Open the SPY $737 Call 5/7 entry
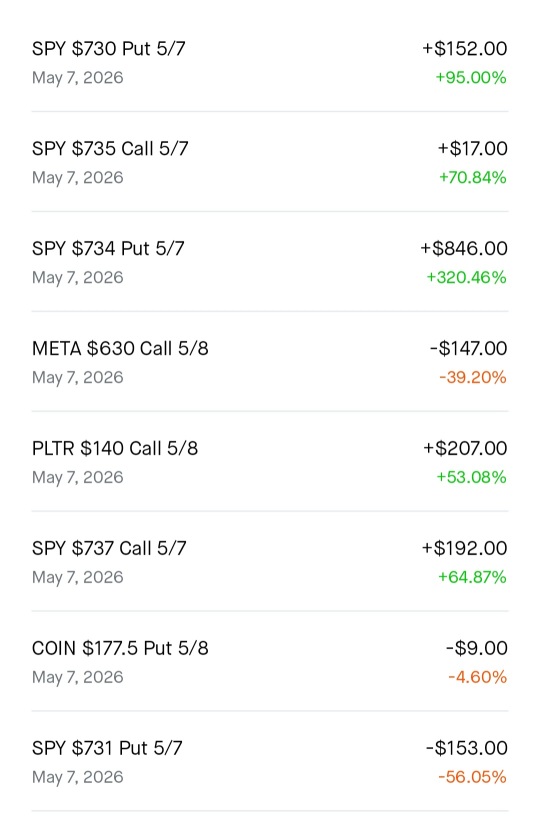This screenshot has width=540, height=838. point(269,562)
